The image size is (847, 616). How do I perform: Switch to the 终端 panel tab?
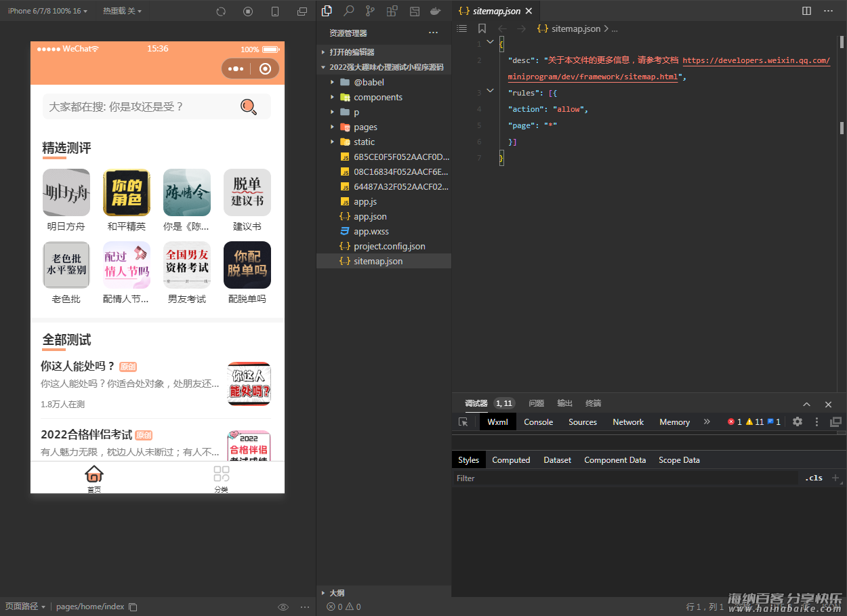593,403
